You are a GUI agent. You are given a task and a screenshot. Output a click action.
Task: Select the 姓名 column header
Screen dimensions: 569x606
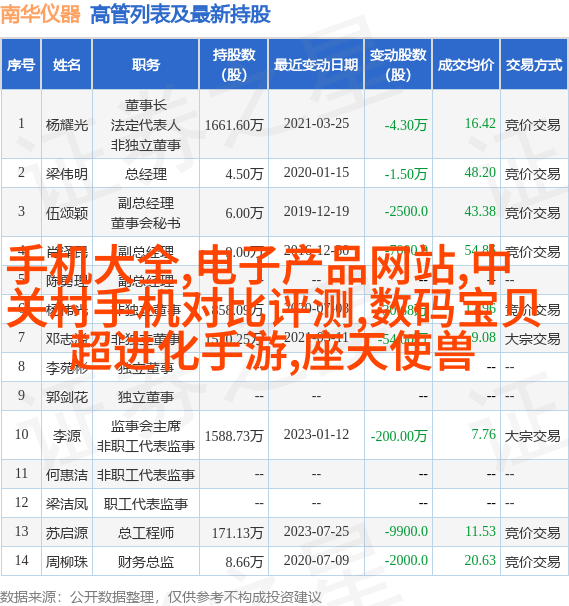click(x=67, y=65)
